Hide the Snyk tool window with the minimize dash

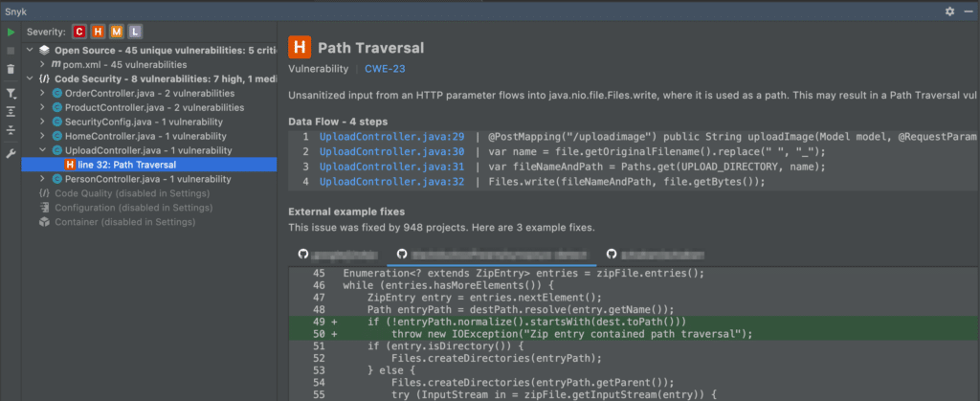pos(968,11)
